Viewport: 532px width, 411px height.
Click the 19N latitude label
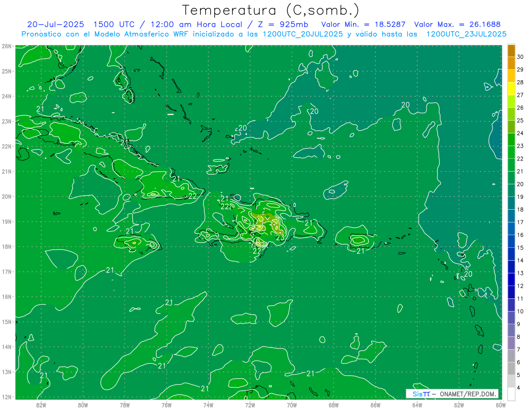6,221
